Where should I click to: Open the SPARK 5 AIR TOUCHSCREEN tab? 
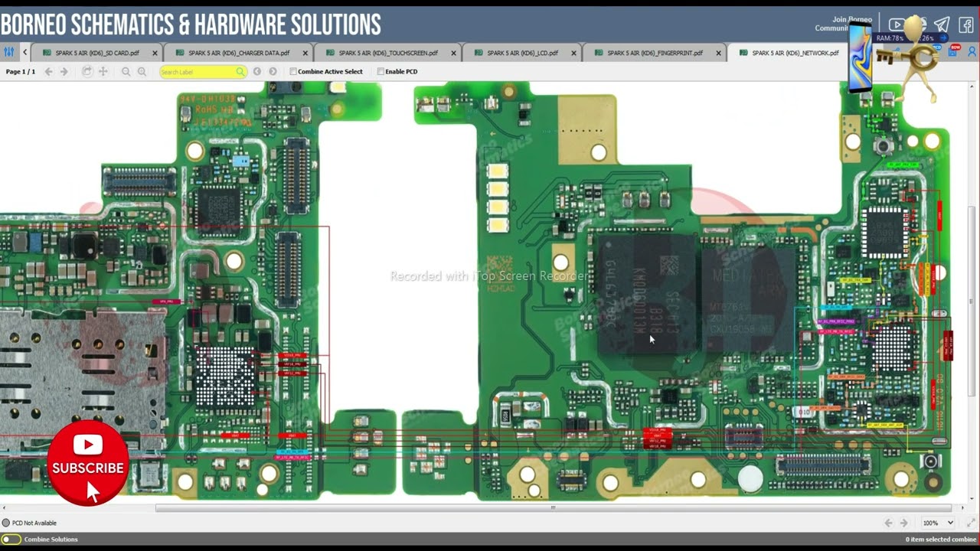point(388,54)
